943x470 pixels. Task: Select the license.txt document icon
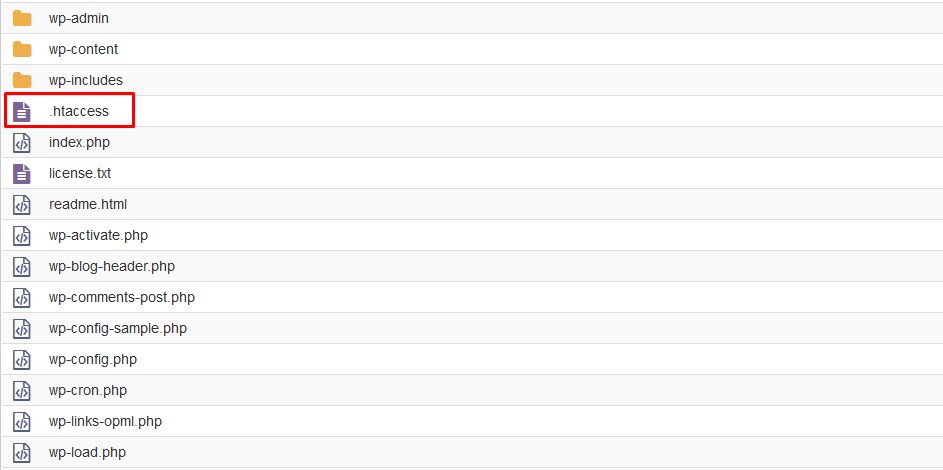pos(22,174)
